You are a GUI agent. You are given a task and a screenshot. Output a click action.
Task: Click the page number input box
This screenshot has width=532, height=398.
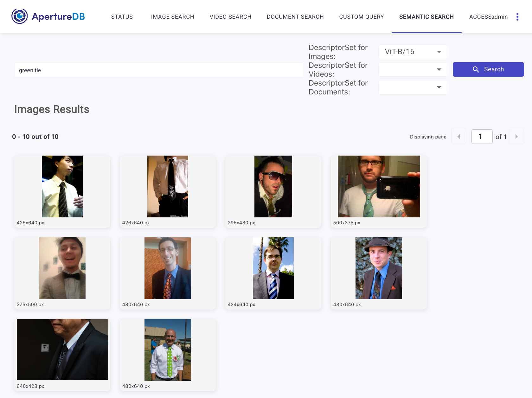click(x=482, y=137)
